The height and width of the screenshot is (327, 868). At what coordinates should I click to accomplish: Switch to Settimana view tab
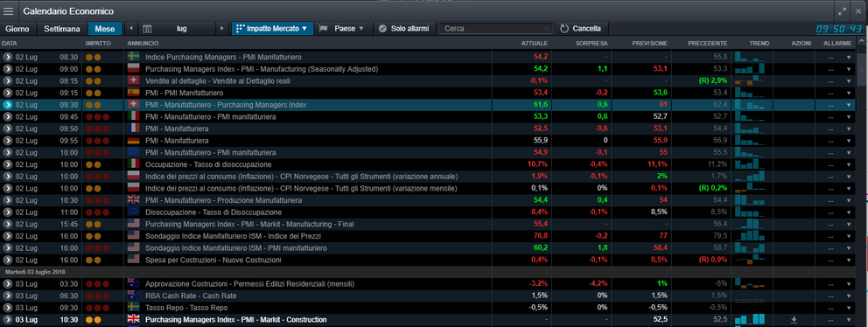click(x=62, y=28)
